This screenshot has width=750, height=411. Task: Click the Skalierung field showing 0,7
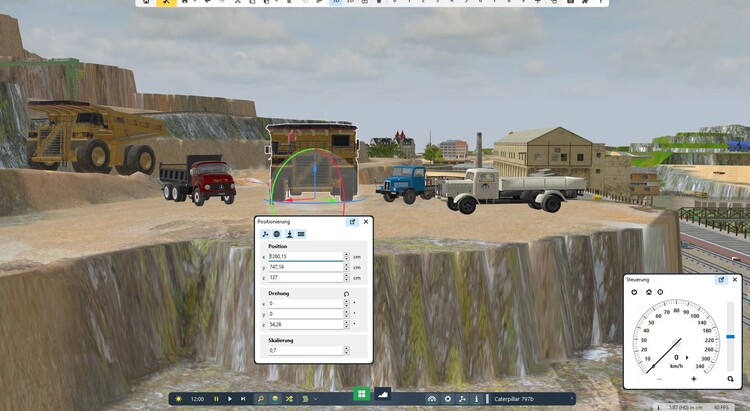(x=306, y=351)
